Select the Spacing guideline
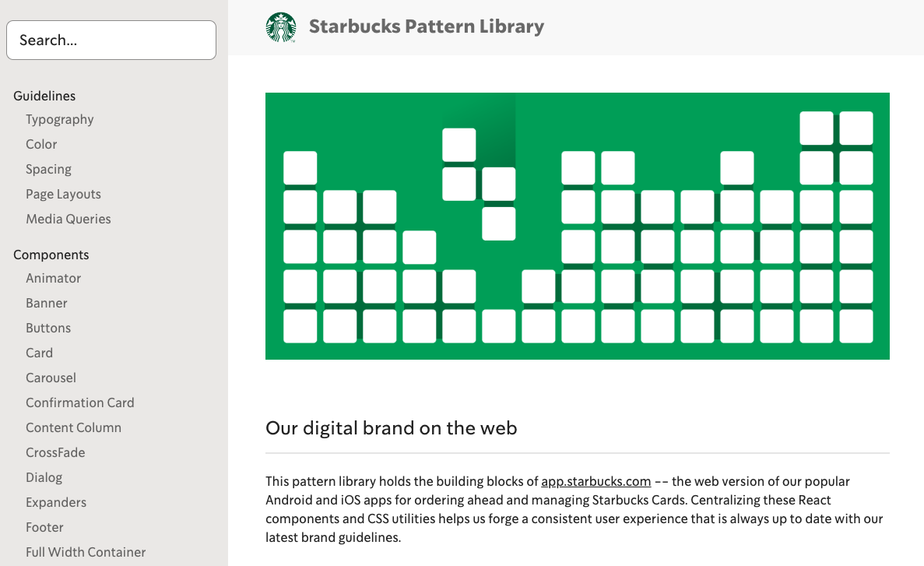Screen dimensions: 924x566 (x=48, y=169)
